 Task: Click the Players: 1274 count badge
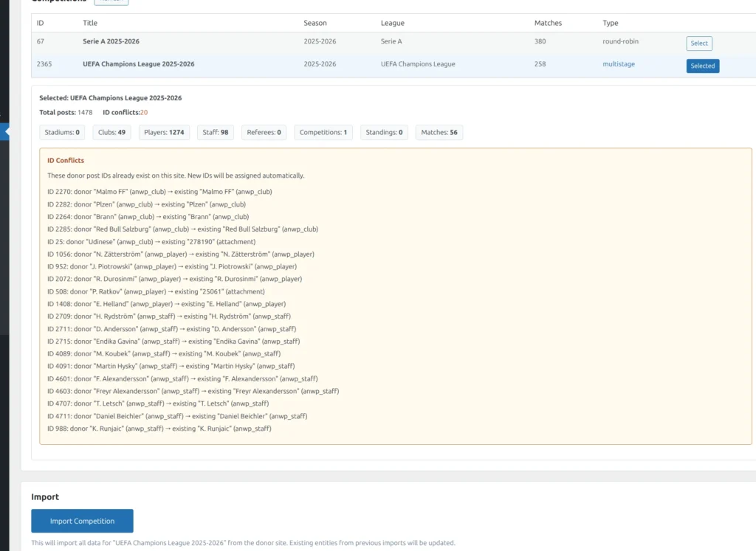[x=164, y=133]
